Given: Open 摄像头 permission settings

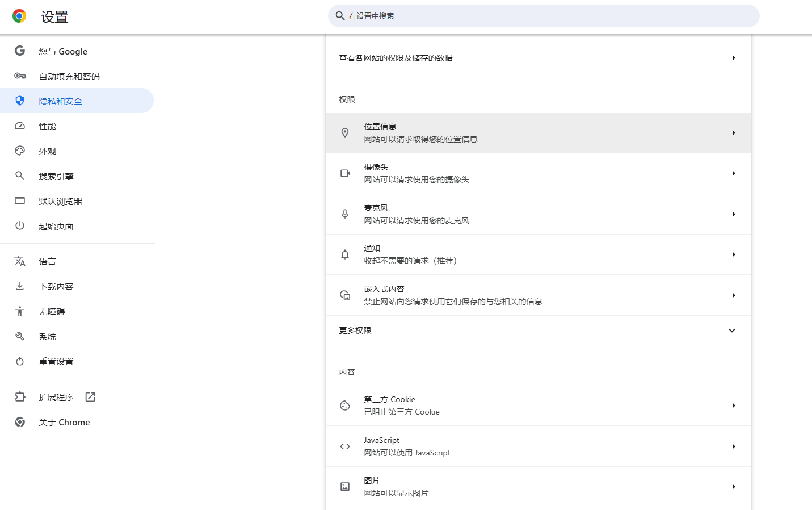Looking at the screenshot, I should point(538,173).
